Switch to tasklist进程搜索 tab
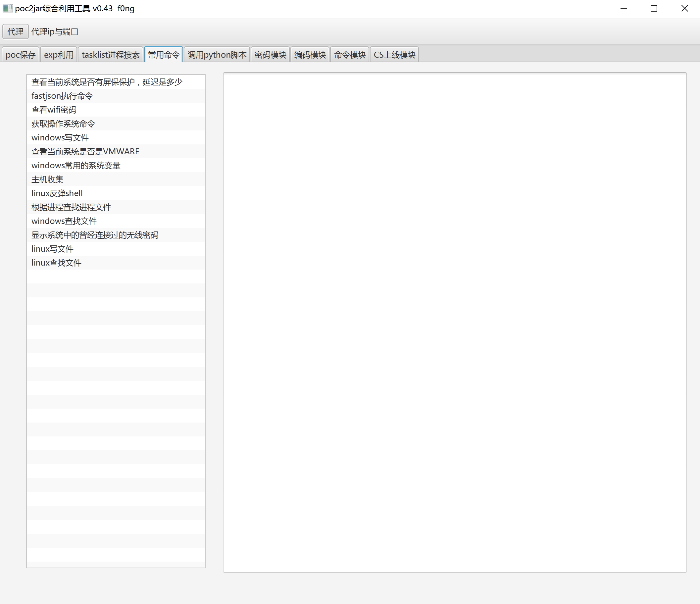The height and width of the screenshot is (604, 700). tap(111, 55)
